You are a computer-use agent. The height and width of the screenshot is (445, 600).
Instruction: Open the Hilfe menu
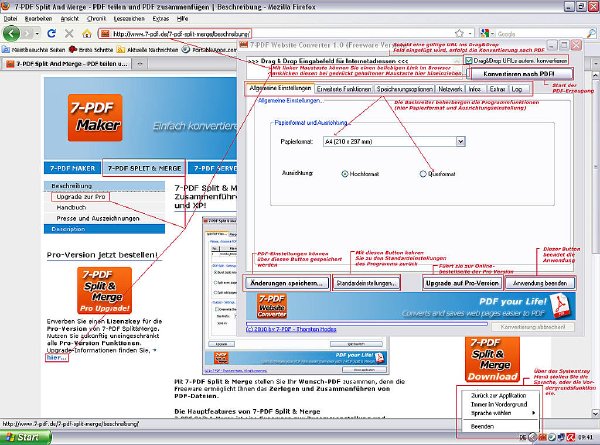coord(182,18)
